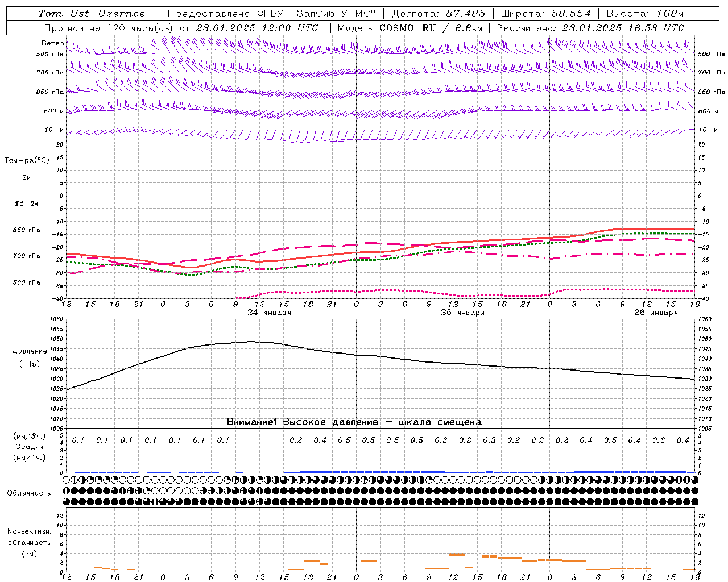This screenshot has width=728, height=582.
Task: Select the Прогноз на 120 часа(ов) text
Action: pos(109,28)
